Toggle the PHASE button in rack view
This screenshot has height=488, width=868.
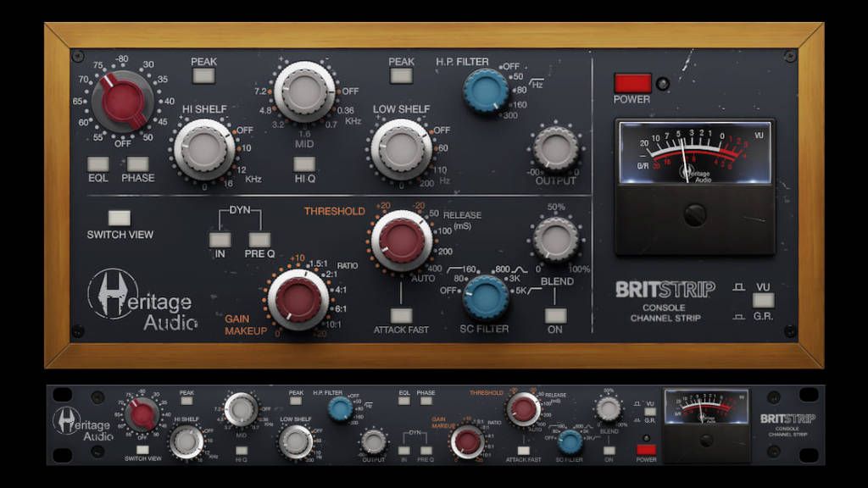(x=426, y=401)
